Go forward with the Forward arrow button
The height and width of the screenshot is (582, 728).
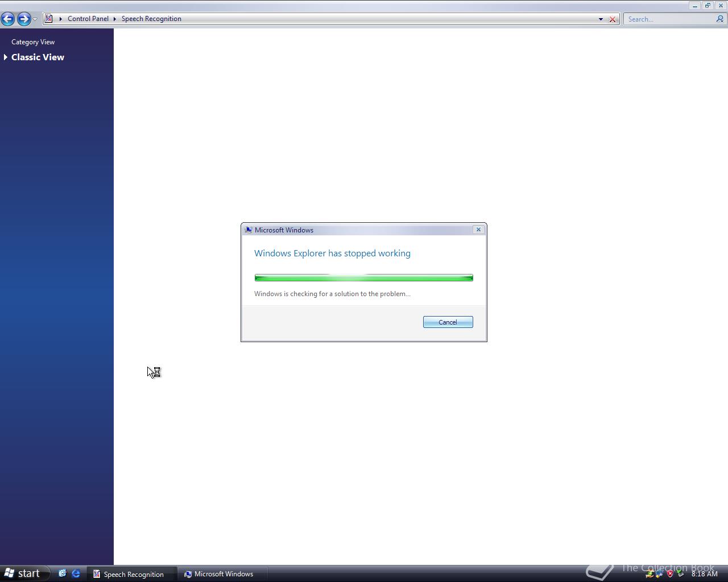click(x=24, y=19)
